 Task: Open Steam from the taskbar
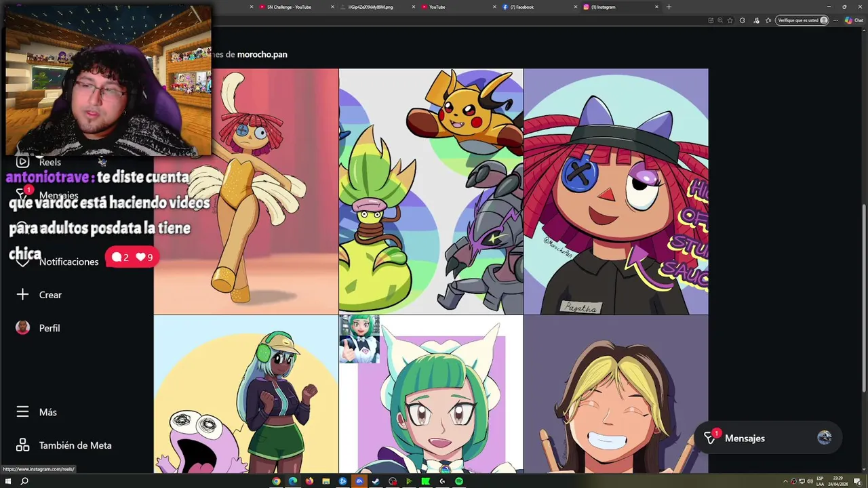click(376, 481)
